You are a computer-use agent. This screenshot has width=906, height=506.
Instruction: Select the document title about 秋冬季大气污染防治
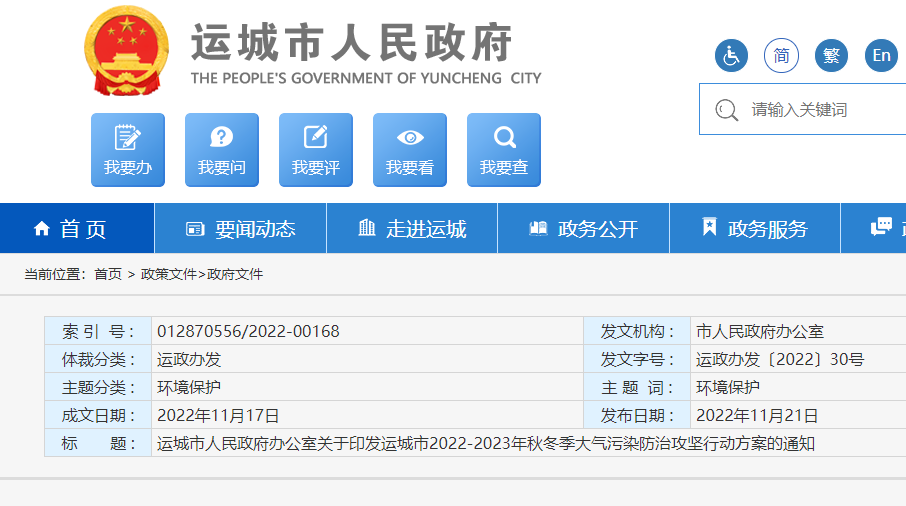pyautogui.click(x=486, y=444)
